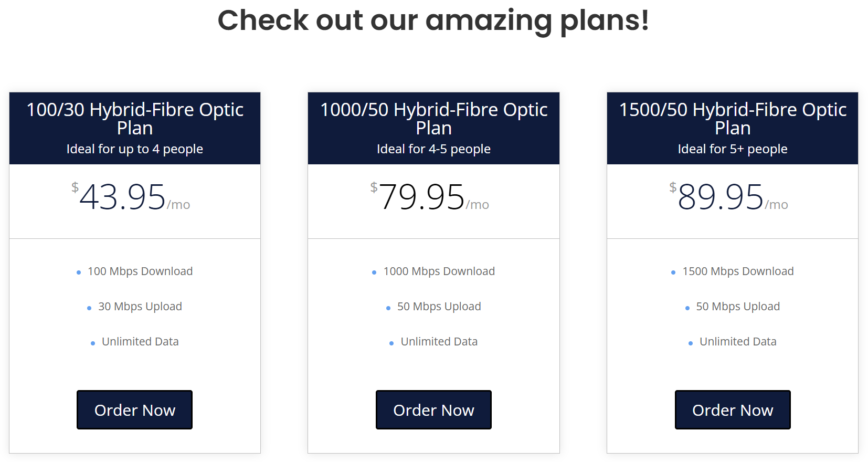Image resolution: width=868 pixels, height=462 pixels.
Task: Click the 30 Mbps Upload feature
Action: [x=140, y=307]
